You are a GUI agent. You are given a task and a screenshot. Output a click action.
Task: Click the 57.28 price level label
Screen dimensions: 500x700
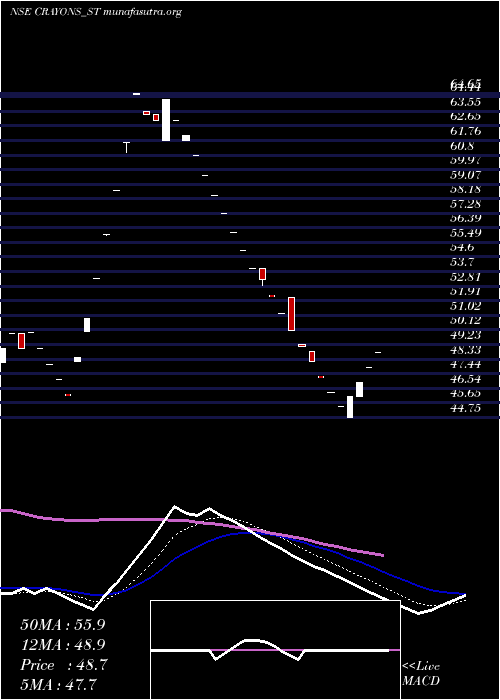click(x=466, y=204)
